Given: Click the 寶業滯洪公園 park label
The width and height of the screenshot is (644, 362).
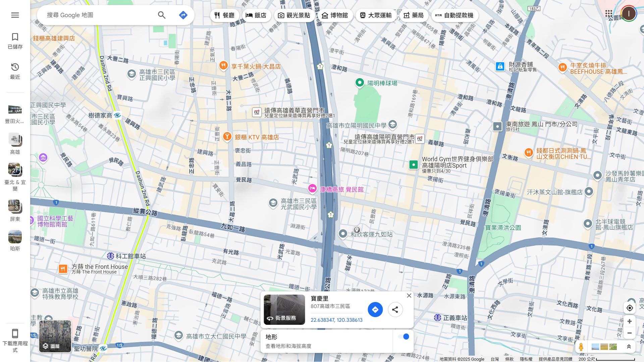Looking at the screenshot, I should pos(503,228).
